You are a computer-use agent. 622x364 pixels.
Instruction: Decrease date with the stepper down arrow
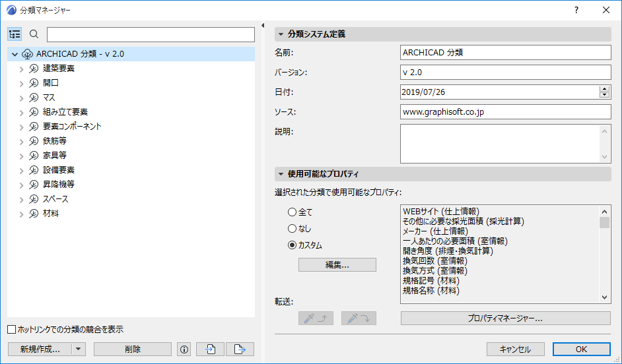(x=605, y=95)
